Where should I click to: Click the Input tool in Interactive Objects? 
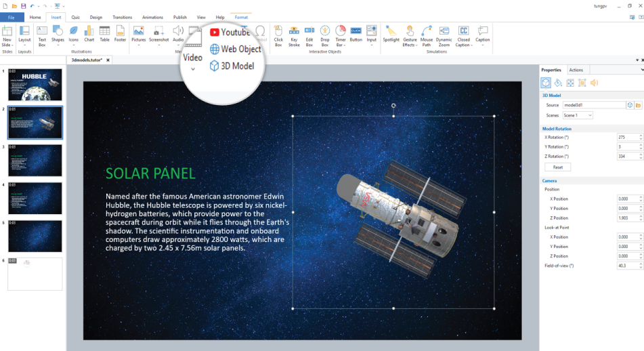click(372, 35)
